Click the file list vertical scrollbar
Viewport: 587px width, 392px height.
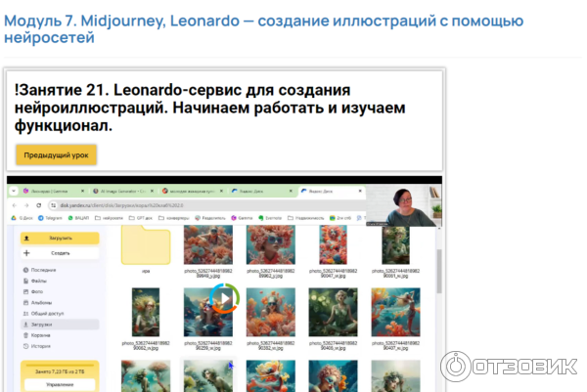(439, 271)
